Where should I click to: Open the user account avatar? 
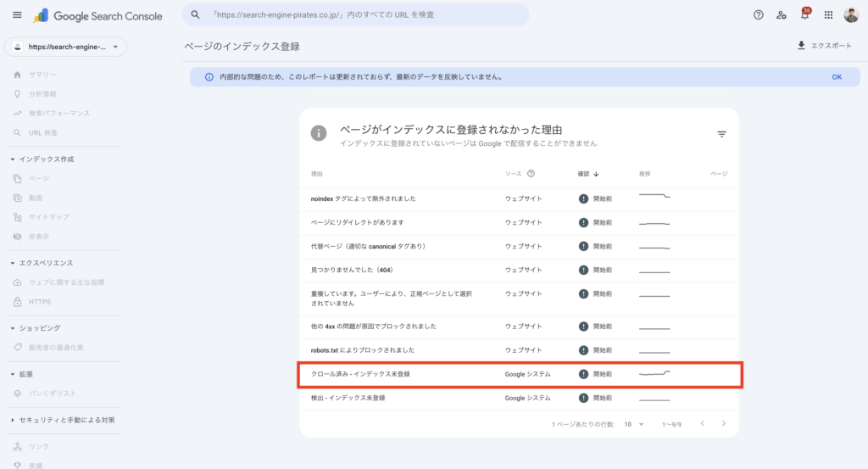(x=851, y=15)
